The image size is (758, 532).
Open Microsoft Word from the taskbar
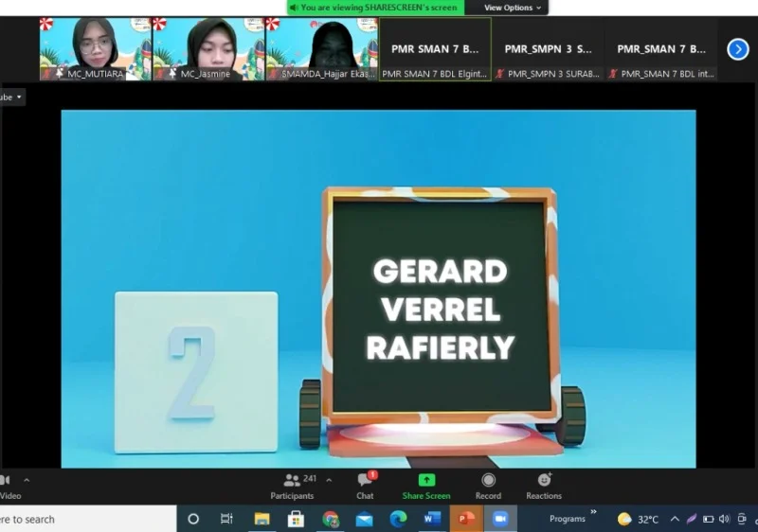click(x=432, y=519)
